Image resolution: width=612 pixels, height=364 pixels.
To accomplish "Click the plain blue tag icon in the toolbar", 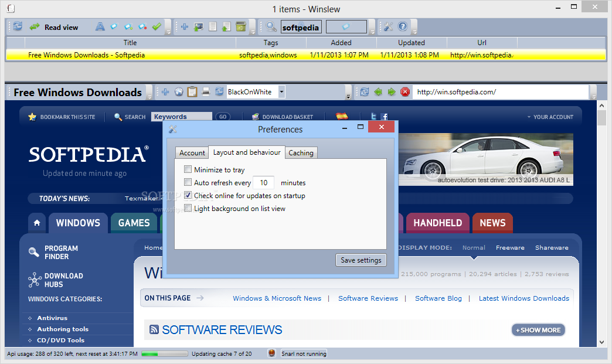I will coord(114,26).
